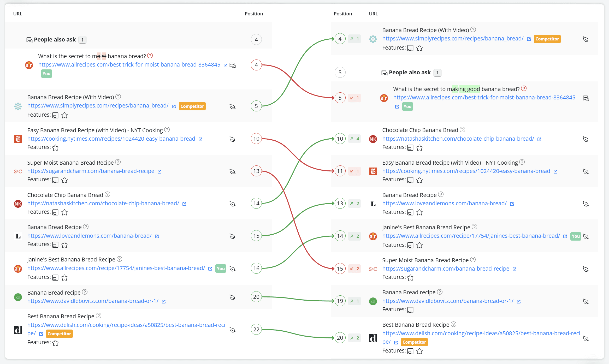Click leaf icon in left simplyrecipes row
This screenshot has height=364, width=609.
click(x=232, y=106)
